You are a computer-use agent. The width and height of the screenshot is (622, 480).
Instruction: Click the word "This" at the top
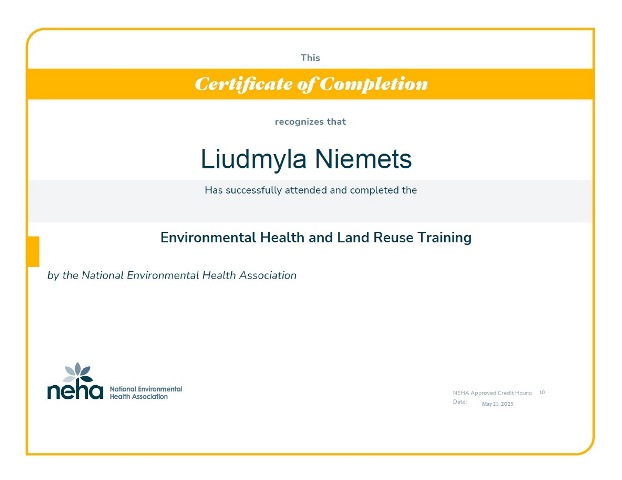310,58
